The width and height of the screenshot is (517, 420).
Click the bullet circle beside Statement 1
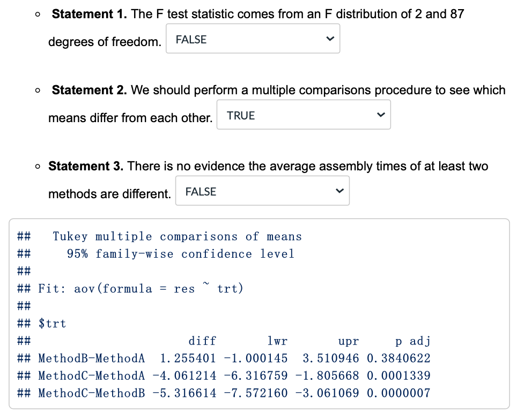pos(36,14)
